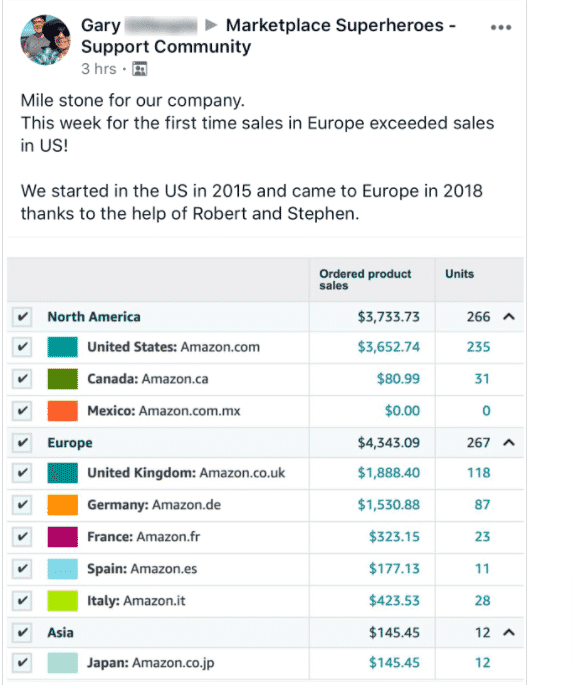Viewport: 573px width, 685px height.
Task: Collapse the Asia region chevron
Action: point(509,633)
